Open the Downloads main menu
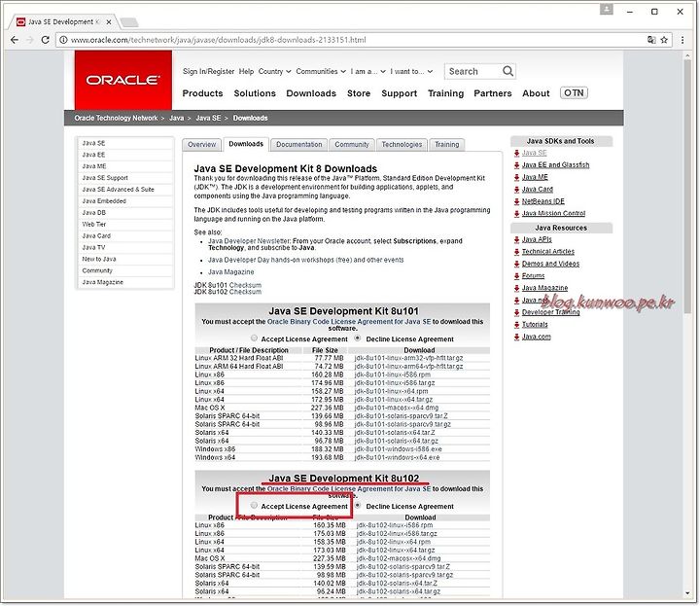Image resolution: width=700 pixels, height=606 pixels. (x=311, y=93)
